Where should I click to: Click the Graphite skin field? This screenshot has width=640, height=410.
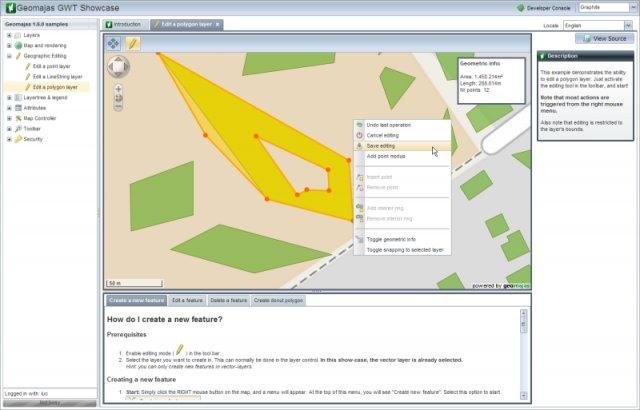click(604, 7)
